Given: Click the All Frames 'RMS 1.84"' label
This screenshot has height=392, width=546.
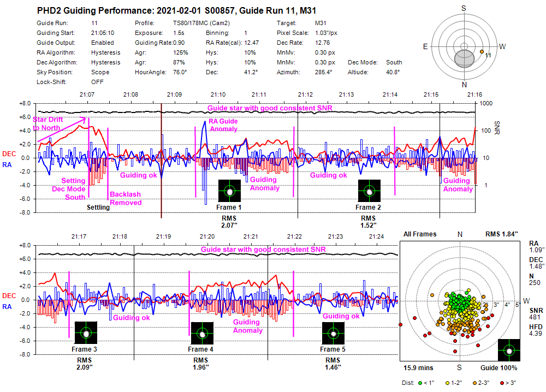Looking at the screenshot, I should (x=502, y=234).
